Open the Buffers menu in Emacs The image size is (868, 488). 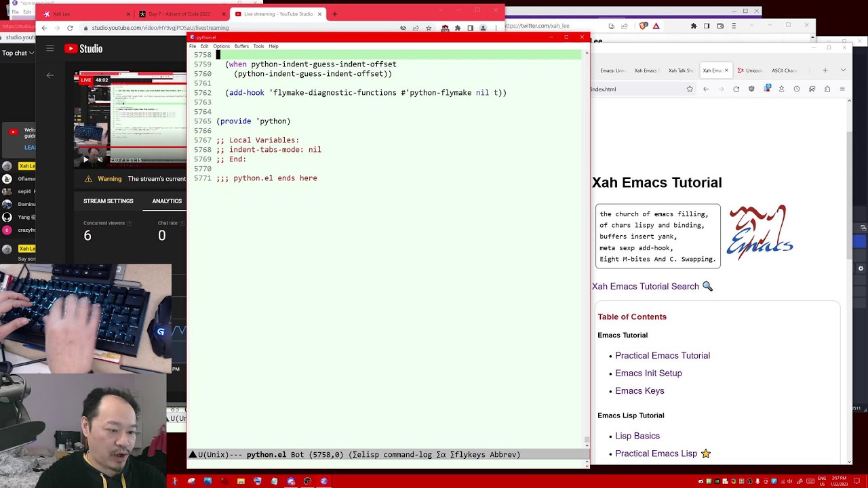click(241, 46)
